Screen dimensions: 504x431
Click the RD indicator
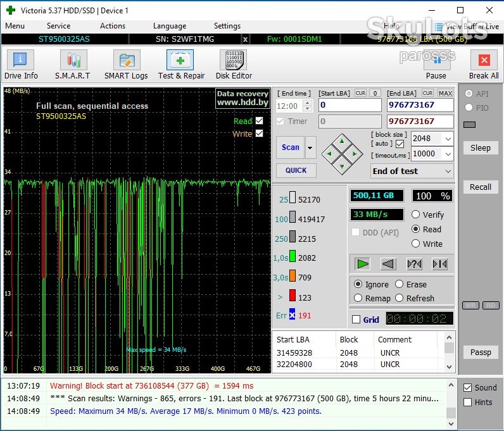point(491,305)
